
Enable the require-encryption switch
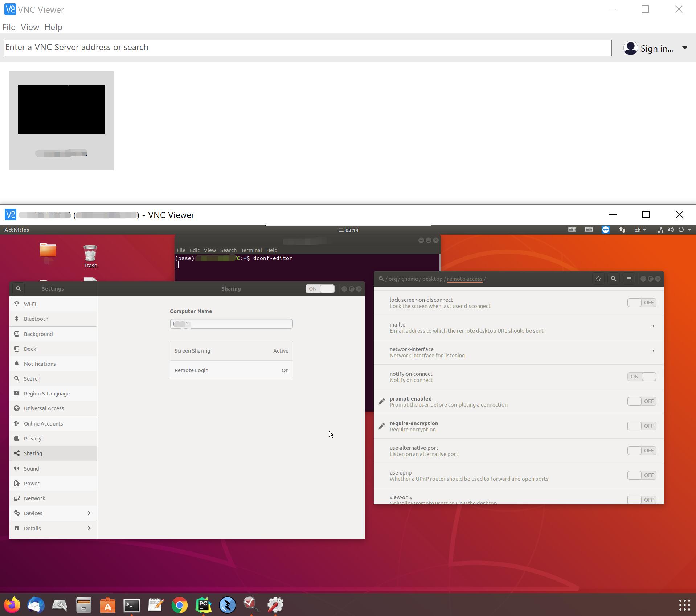point(642,426)
